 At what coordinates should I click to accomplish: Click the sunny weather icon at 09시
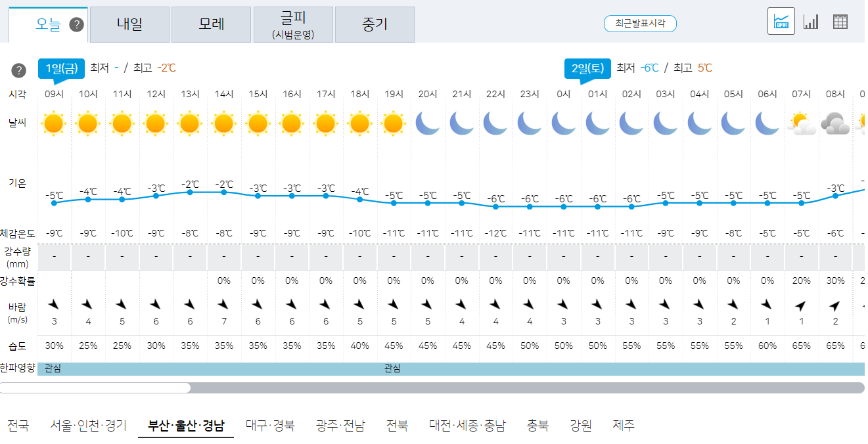(x=53, y=123)
